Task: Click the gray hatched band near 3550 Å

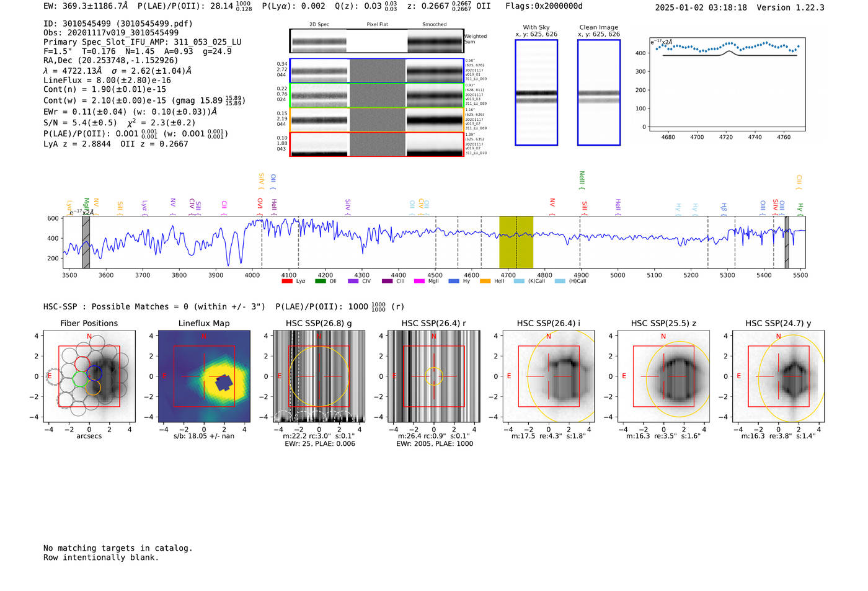Action: (86, 242)
